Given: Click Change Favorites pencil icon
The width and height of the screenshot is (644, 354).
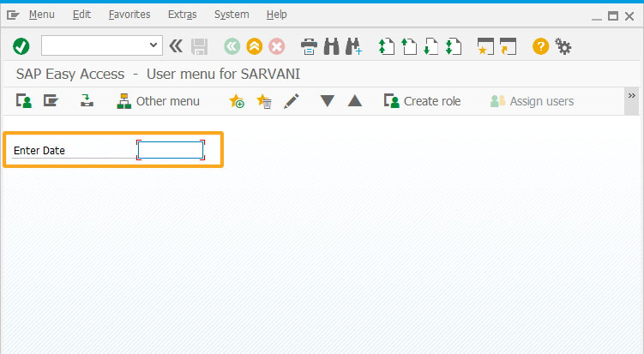Looking at the screenshot, I should coord(292,101).
